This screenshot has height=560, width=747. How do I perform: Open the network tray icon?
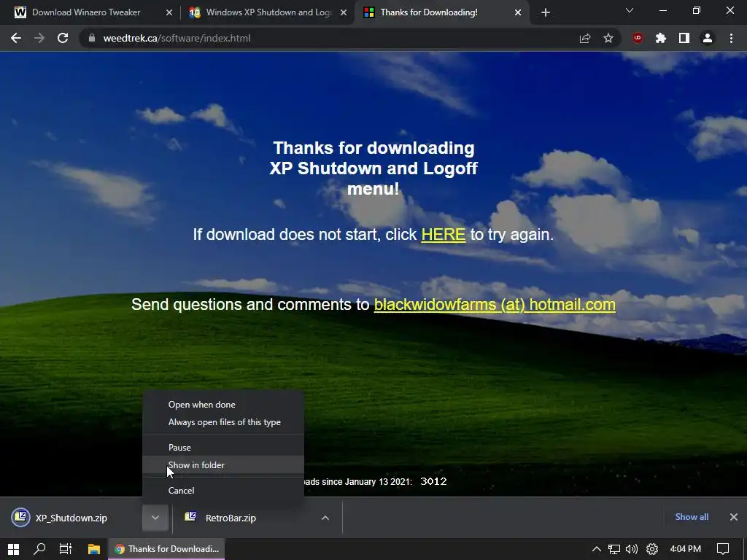pos(614,549)
